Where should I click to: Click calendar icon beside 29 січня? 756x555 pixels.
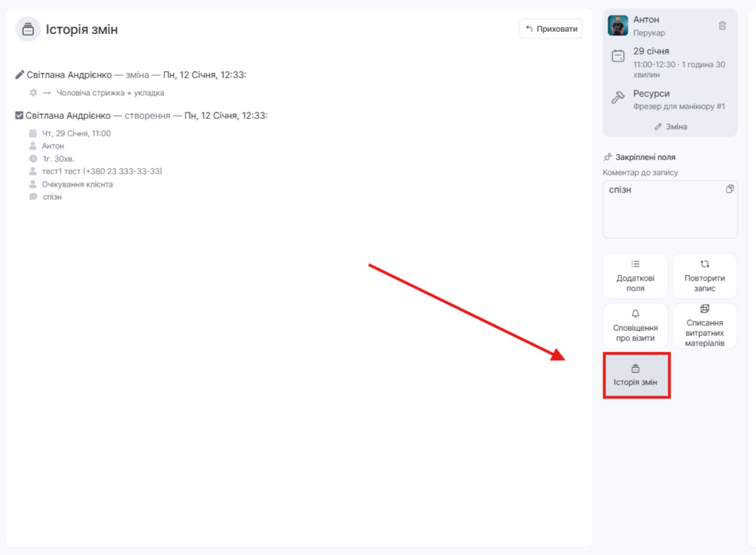(x=618, y=56)
